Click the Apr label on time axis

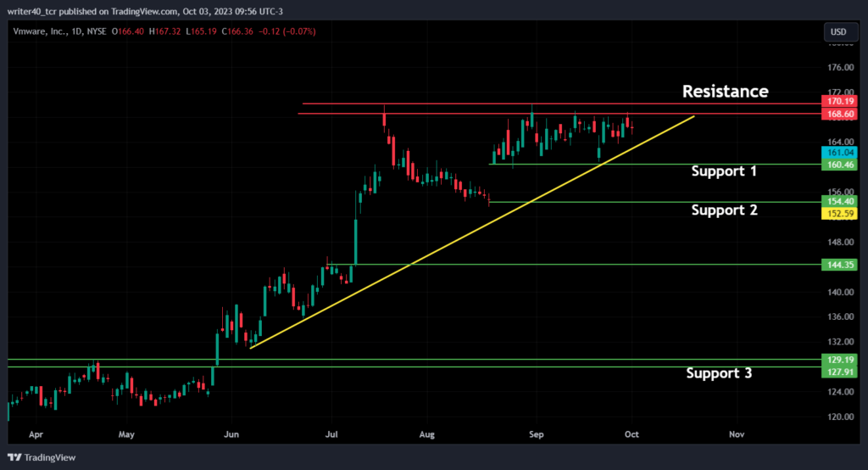point(36,434)
